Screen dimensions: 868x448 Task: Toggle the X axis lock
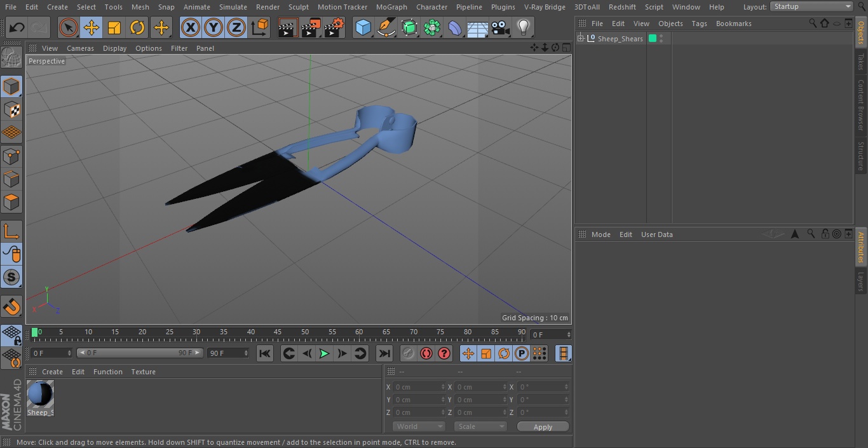191,28
